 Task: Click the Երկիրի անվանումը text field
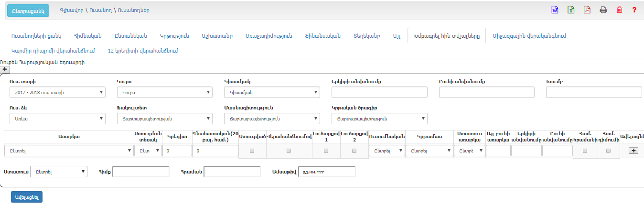379,92
